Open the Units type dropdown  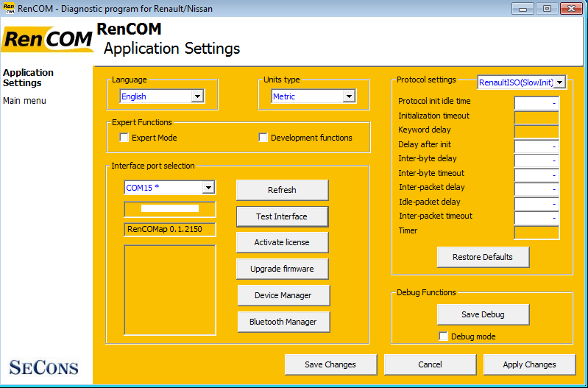[314, 96]
